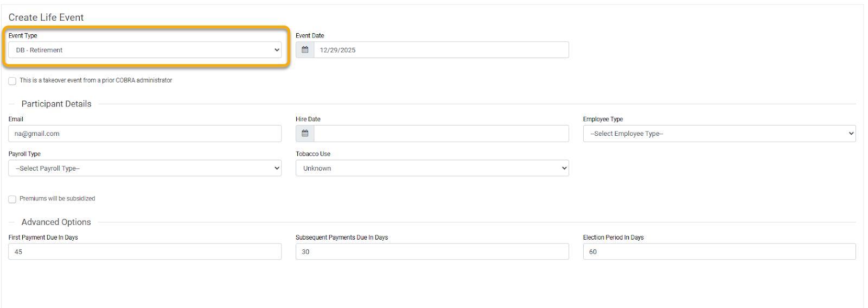Screen dimensions: 868x308
Task: Open the Event Type dropdown
Action: 145,50
